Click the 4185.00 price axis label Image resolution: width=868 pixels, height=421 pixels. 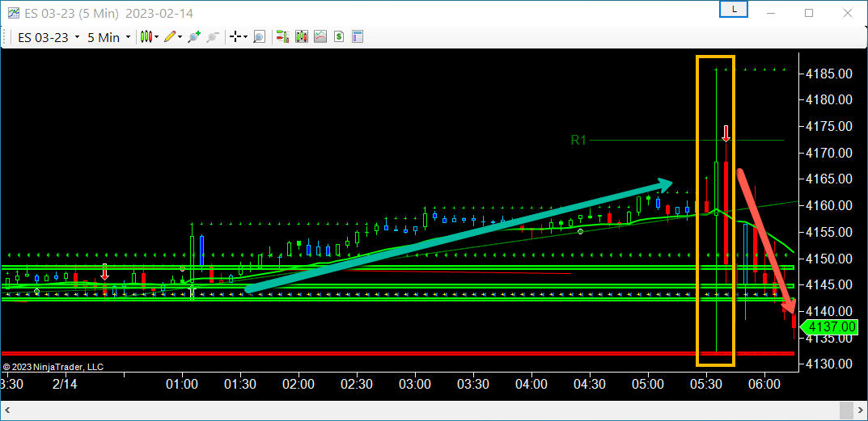(828, 74)
